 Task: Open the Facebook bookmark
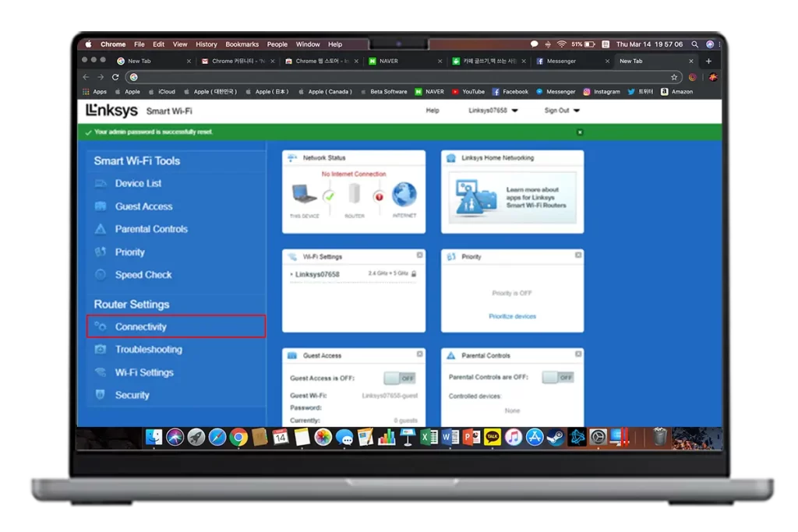point(510,92)
